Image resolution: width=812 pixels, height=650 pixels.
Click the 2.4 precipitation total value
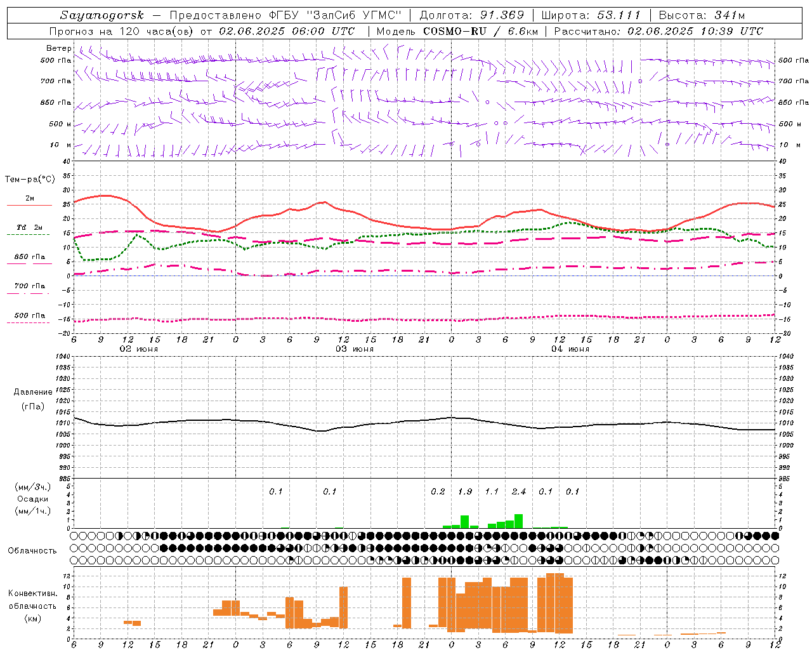(x=519, y=491)
